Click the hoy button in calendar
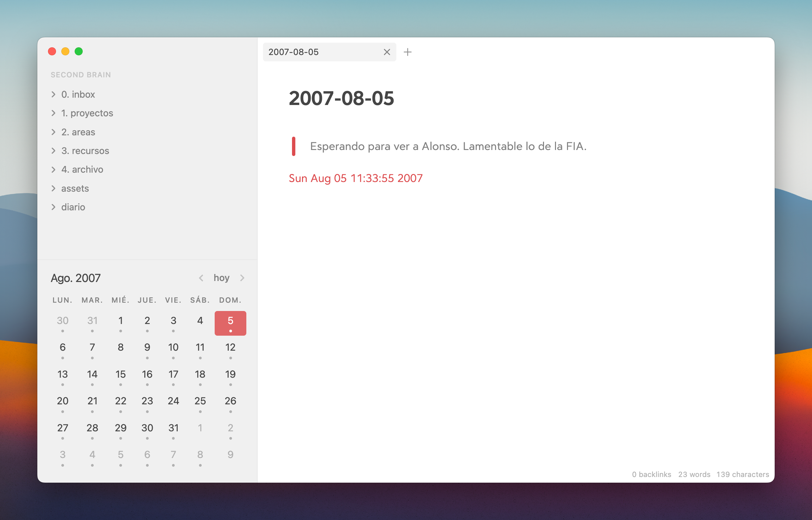 221,278
